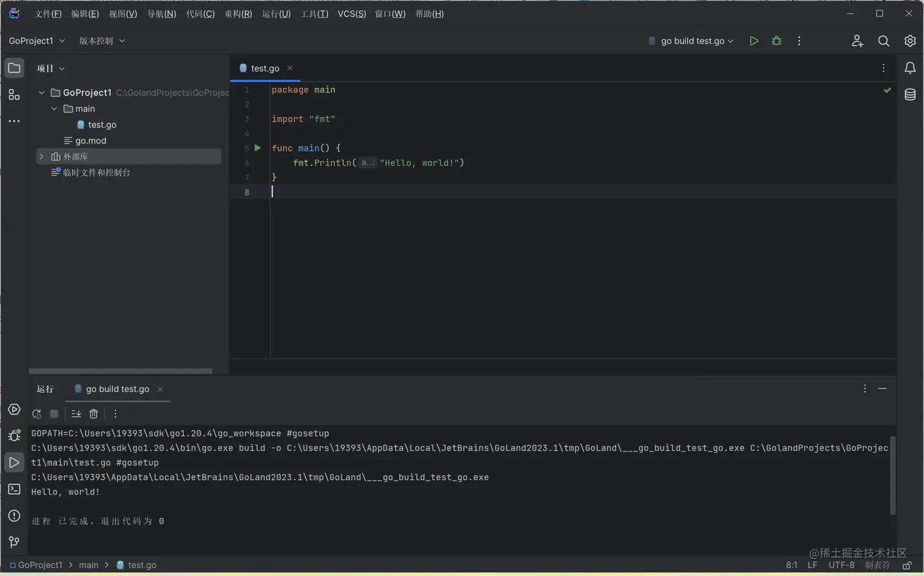Clear console output with trash icon
924x576 pixels.
[94, 414]
